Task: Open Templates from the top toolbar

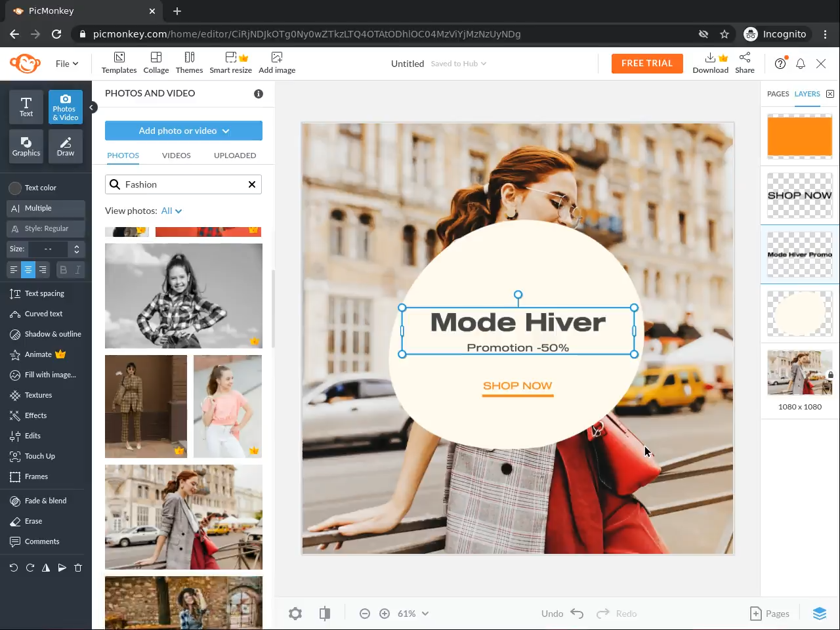Action: (x=119, y=63)
